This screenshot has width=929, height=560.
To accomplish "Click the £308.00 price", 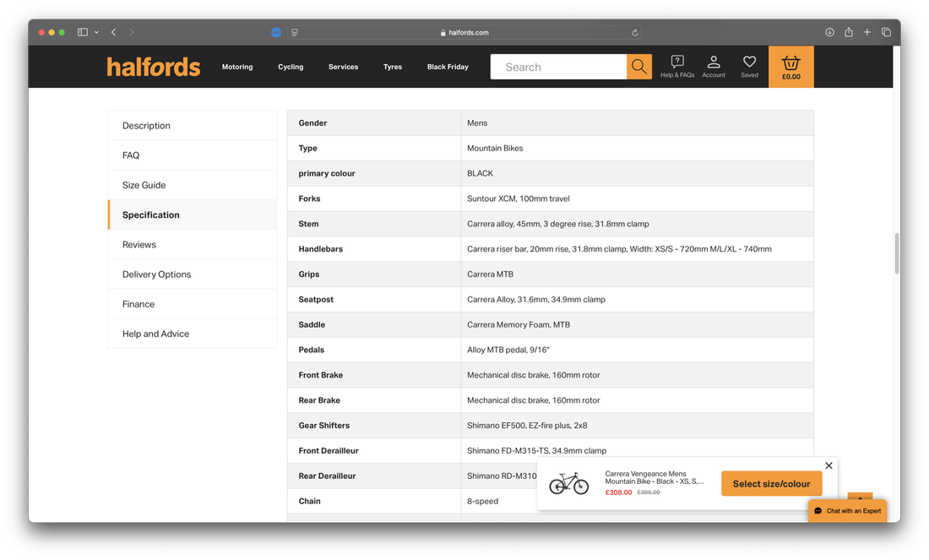I will click(618, 492).
